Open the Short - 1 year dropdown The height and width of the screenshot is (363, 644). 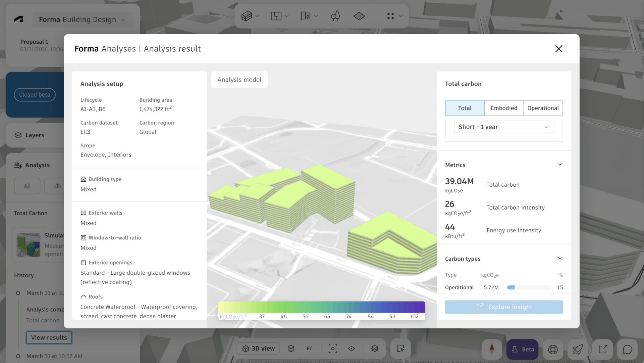click(503, 127)
